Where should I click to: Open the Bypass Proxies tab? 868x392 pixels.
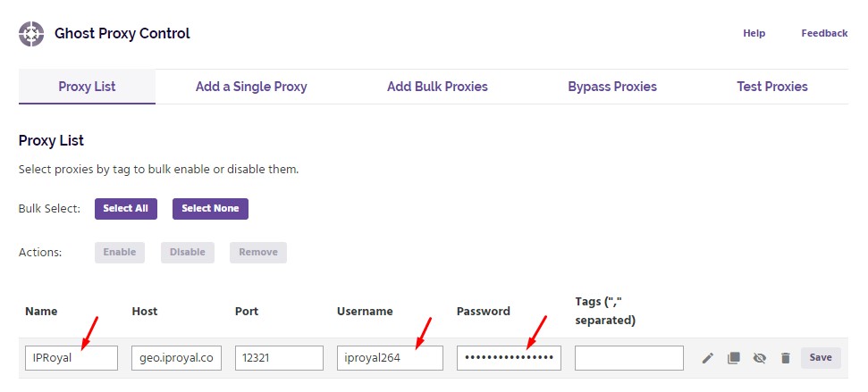(612, 87)
